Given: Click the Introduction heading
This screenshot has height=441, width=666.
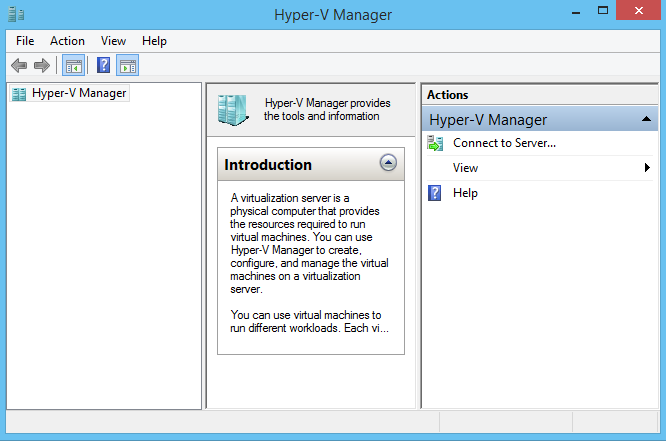Looking at the screenshot, I should click(x=268, y=165).
